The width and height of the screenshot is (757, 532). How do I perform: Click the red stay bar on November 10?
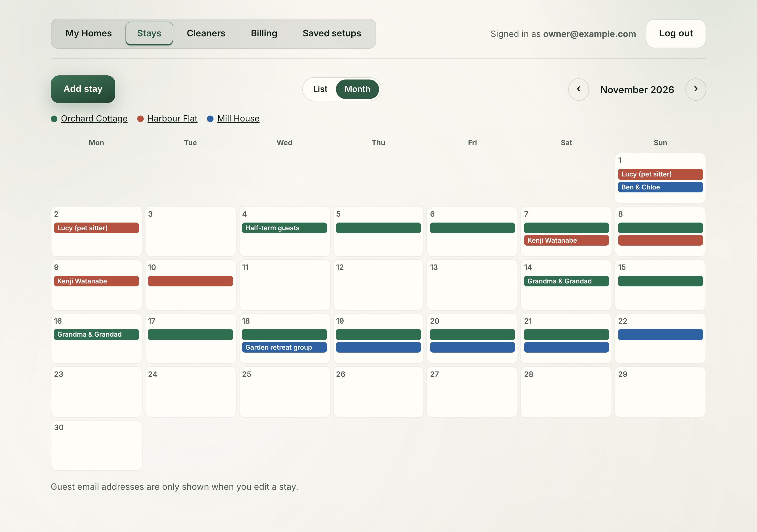click(190, 281)
